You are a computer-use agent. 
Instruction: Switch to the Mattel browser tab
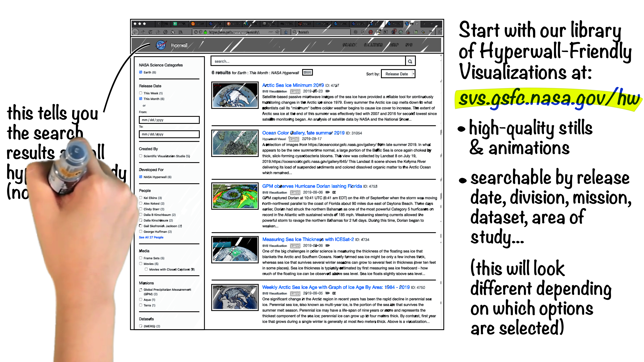(305, 24)
